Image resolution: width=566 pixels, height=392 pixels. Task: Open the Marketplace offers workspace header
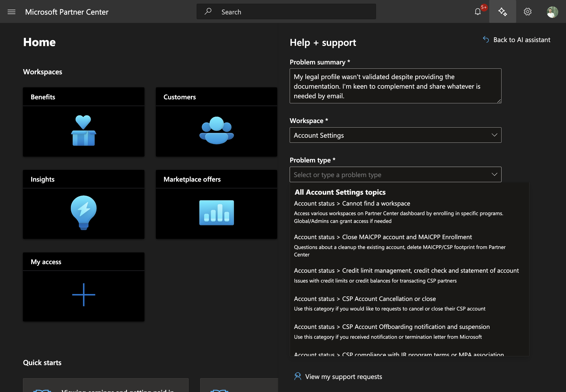click(x=216, y=179)
